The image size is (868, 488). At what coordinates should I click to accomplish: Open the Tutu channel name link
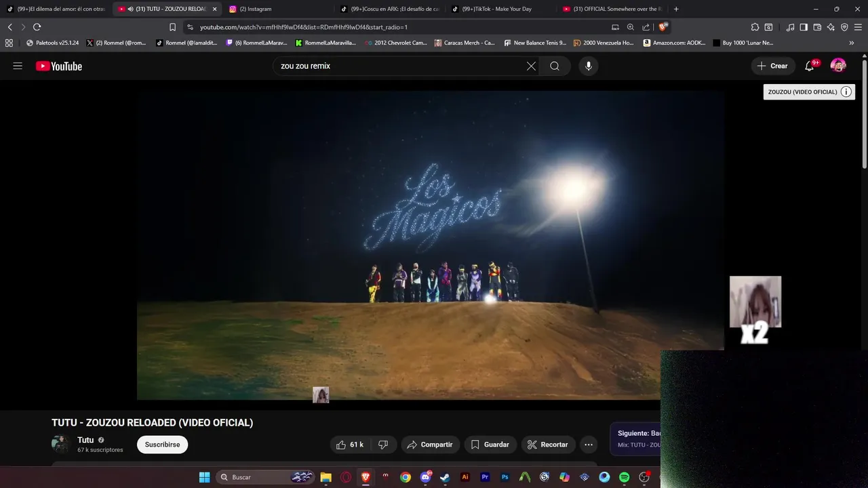pyautogui.click(x=85, y=440)
